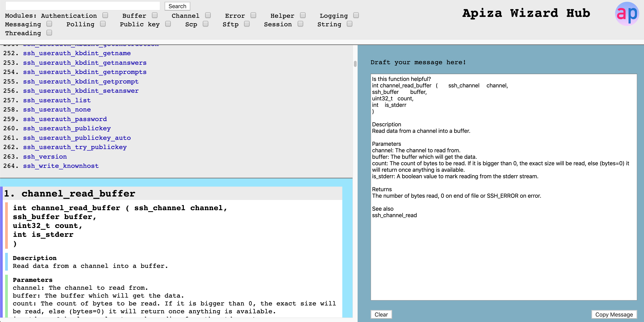
Task: Click the 'Draft your message here!' label
Action: [418, 62]
